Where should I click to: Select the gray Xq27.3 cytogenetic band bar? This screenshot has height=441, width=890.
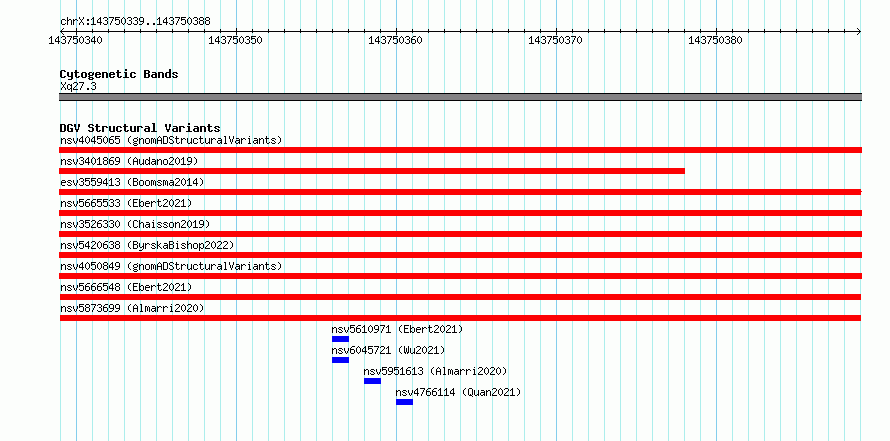coord(460,97)
